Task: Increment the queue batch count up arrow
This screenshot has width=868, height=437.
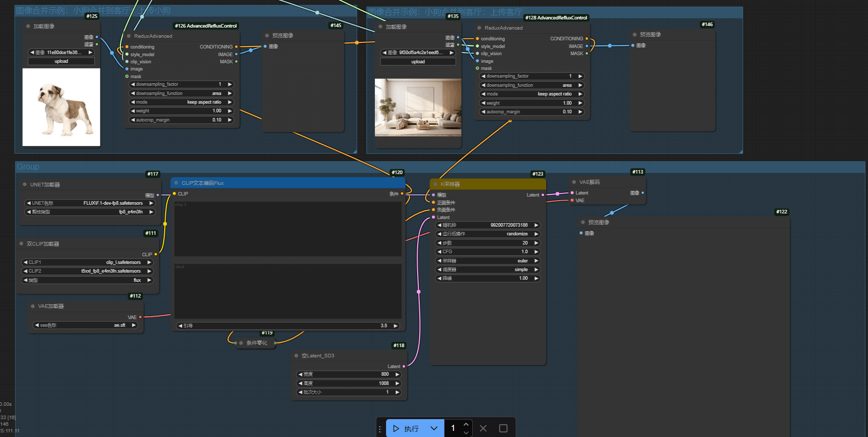Action: pos(466,424)
